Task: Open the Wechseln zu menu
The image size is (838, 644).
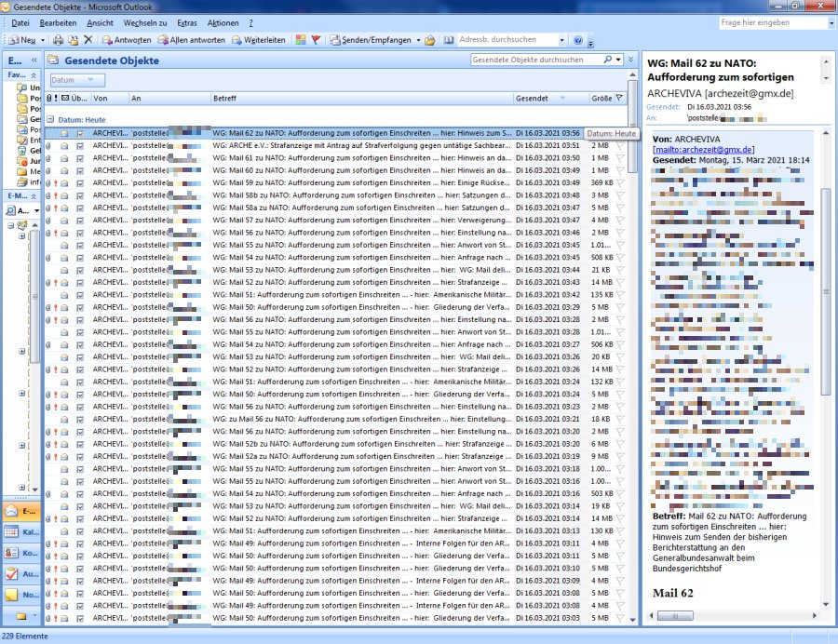Action: (145, 23)
